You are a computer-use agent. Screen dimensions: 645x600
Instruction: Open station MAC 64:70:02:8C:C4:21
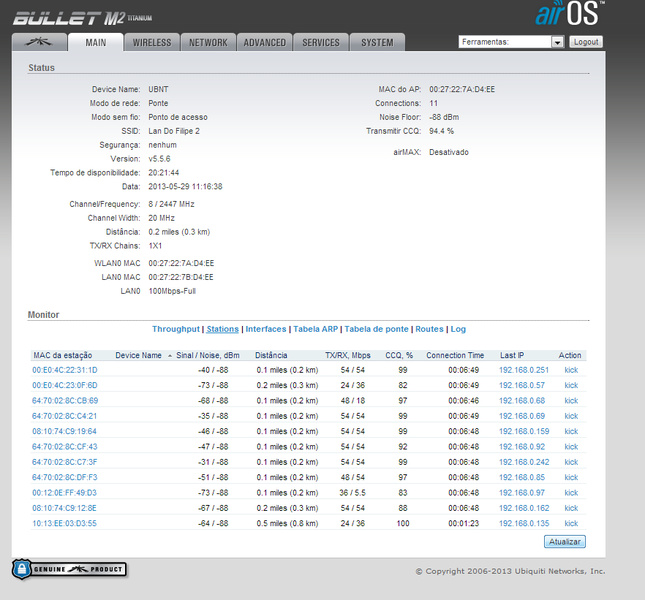coord(65,416)
